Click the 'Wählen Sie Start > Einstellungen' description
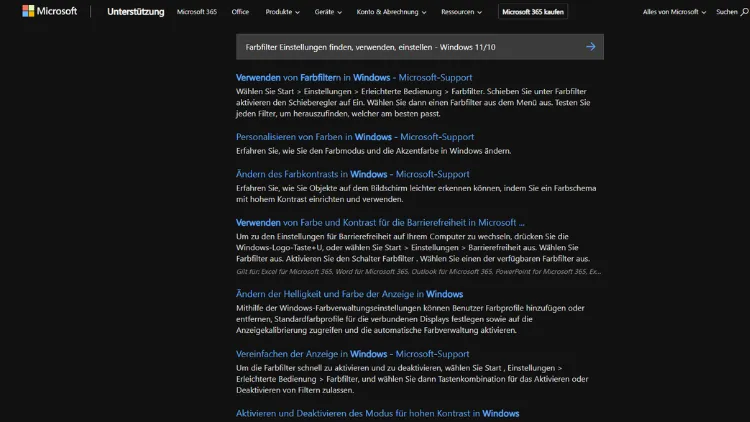 click(x=413, y=102)
